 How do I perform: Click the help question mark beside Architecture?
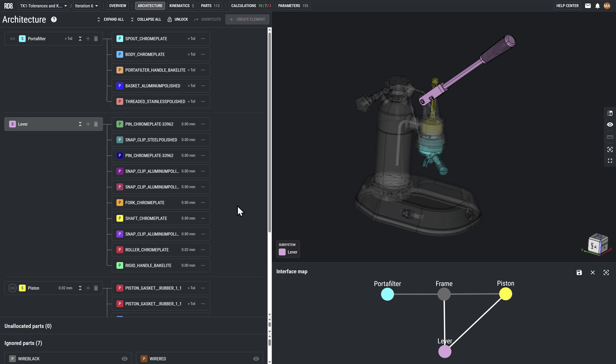[54, 19]
